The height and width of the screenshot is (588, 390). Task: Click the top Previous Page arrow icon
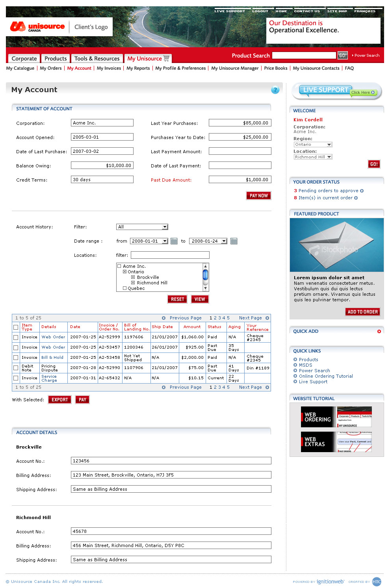click(x=164, y=318)
